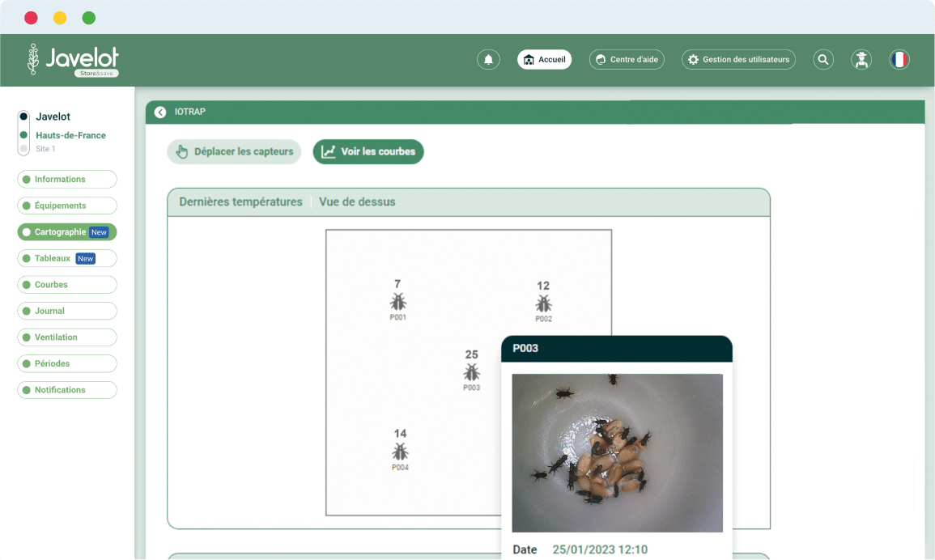
Task: Select Site 1 in breadcrumb
Action: [45, 149]
